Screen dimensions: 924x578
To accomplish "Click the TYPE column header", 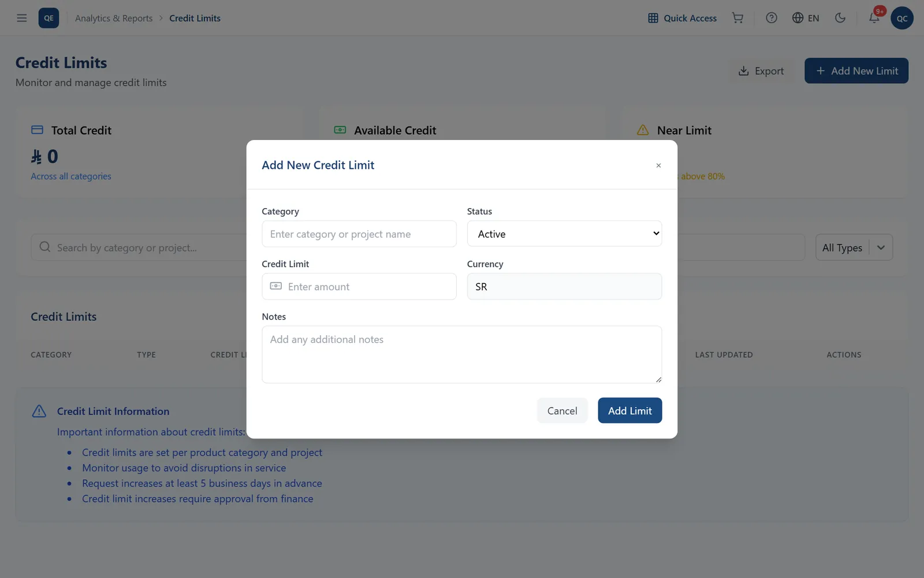I will 146,355.
